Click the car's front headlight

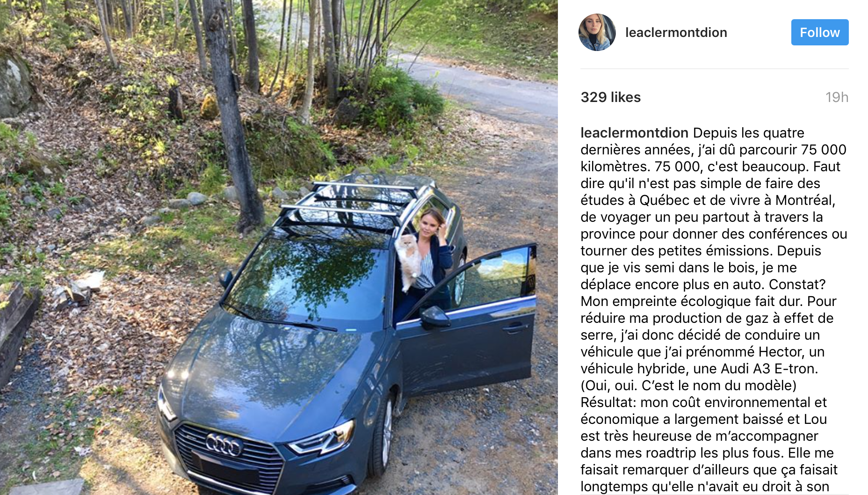tap(323, 438)
